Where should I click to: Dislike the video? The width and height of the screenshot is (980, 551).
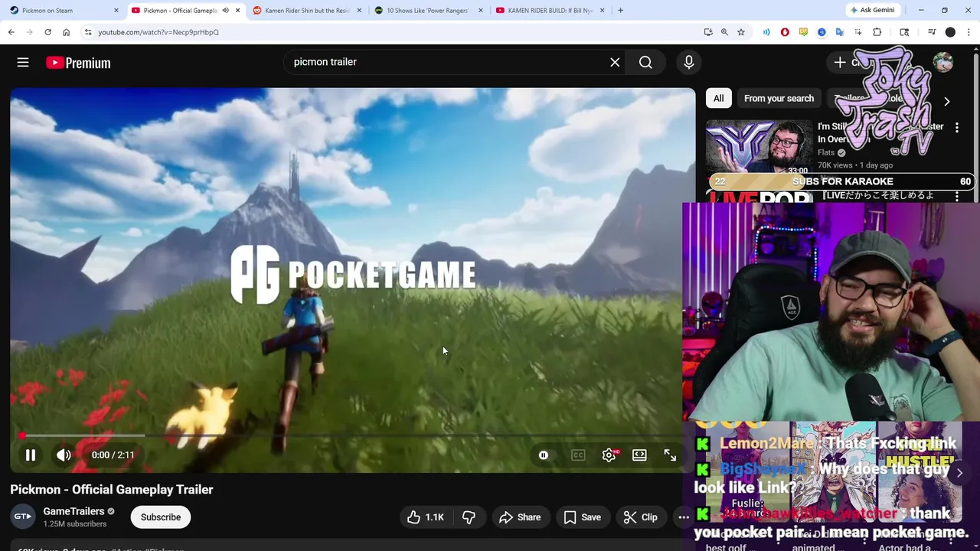click(469, 517)
